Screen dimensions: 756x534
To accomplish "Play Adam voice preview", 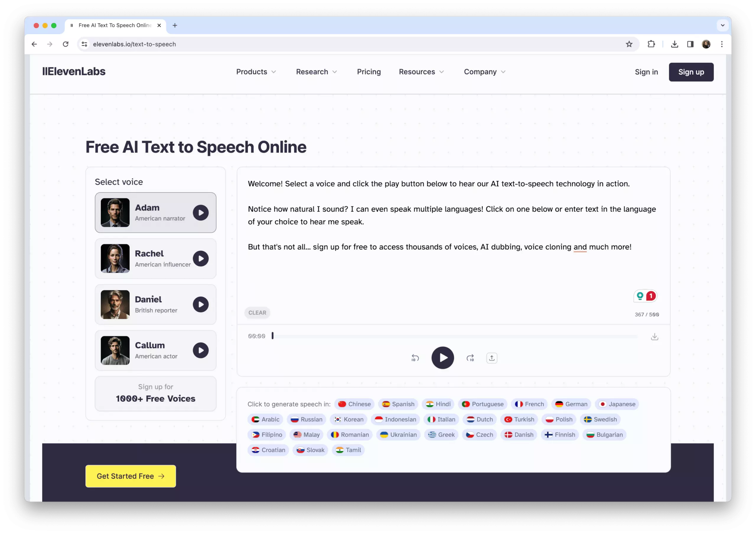I will click(x=201, y=213).
